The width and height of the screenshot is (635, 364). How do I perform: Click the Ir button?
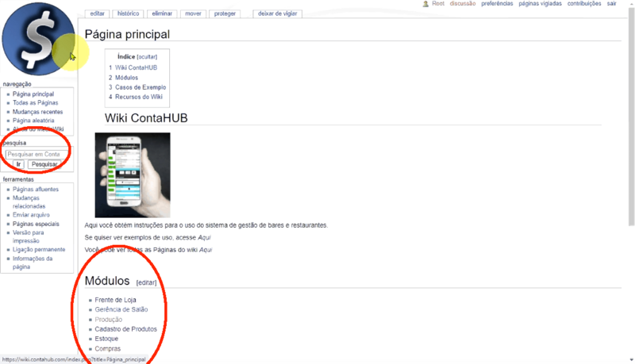18,164
